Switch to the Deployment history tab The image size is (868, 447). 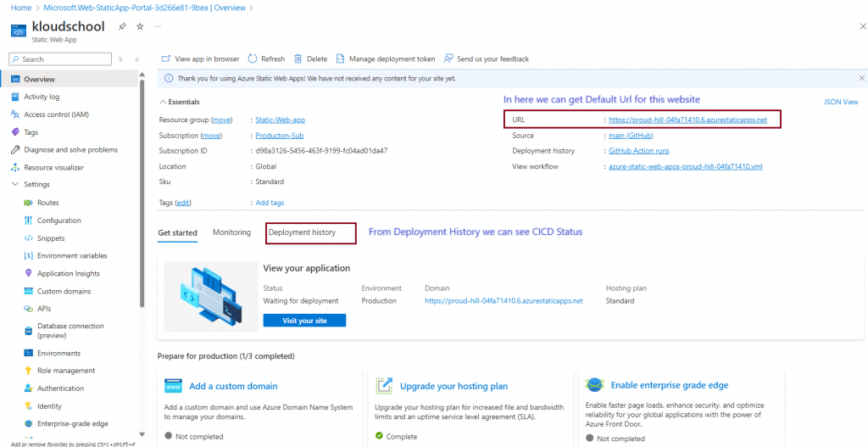coord(302,232)
